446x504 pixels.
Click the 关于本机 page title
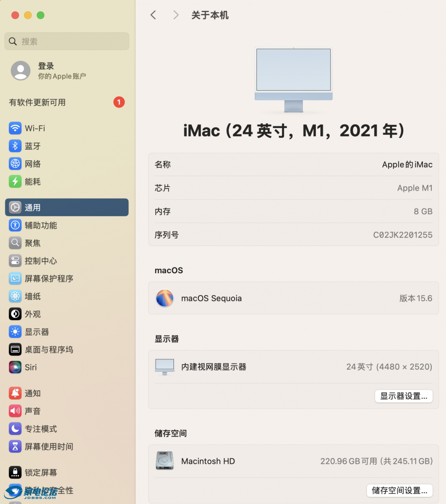coord(210,15)
